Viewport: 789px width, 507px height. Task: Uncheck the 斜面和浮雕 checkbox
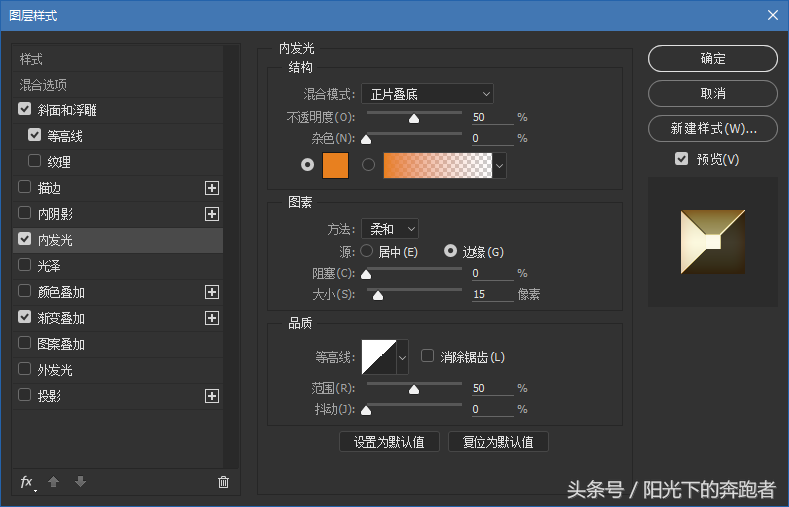coord(25,109)
